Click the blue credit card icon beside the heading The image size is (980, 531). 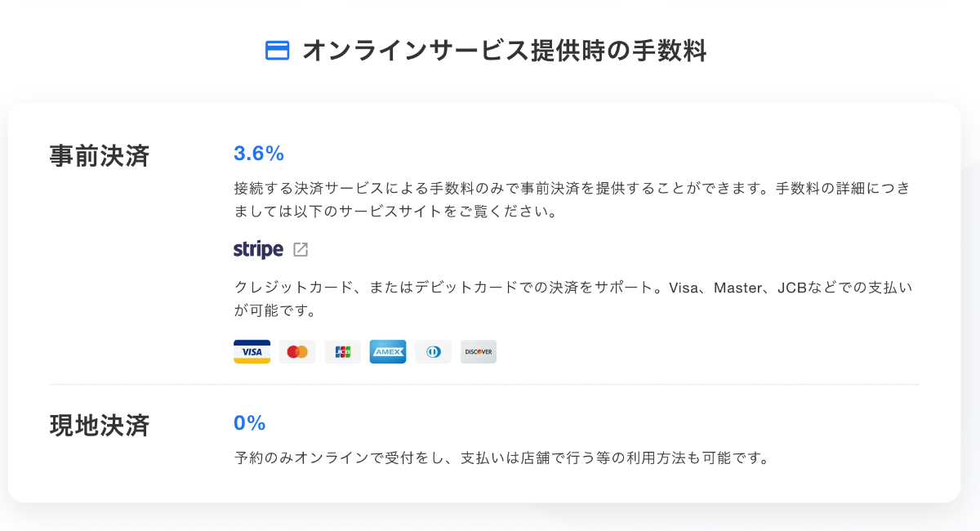277,51
